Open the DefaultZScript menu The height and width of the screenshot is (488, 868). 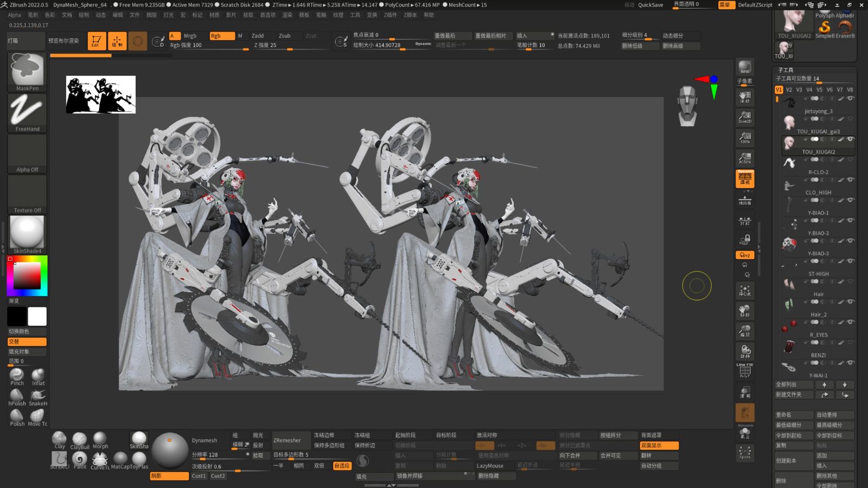tap(755, 5)
